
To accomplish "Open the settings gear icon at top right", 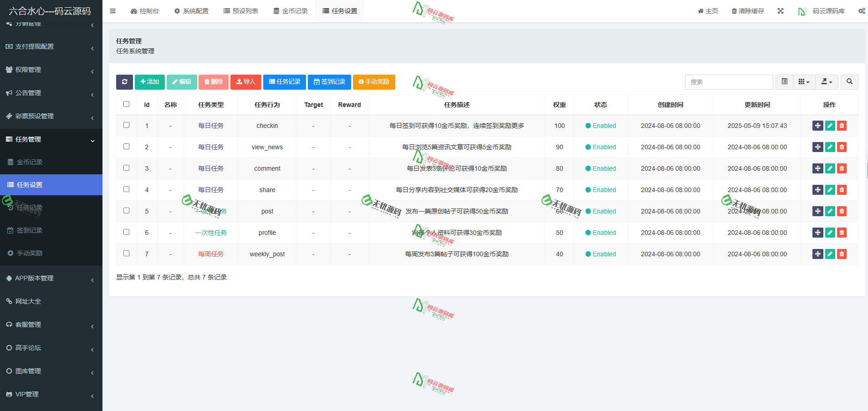I will [x=861, y=10].
